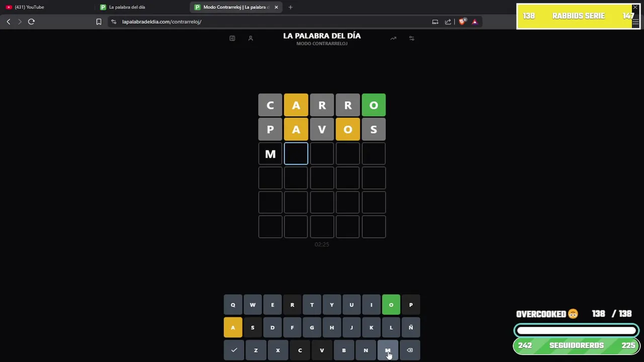Image resolution: width=644 pixels, height=362 pixels.
Task: Click the share icon in address bar
Action: (448, 22)
